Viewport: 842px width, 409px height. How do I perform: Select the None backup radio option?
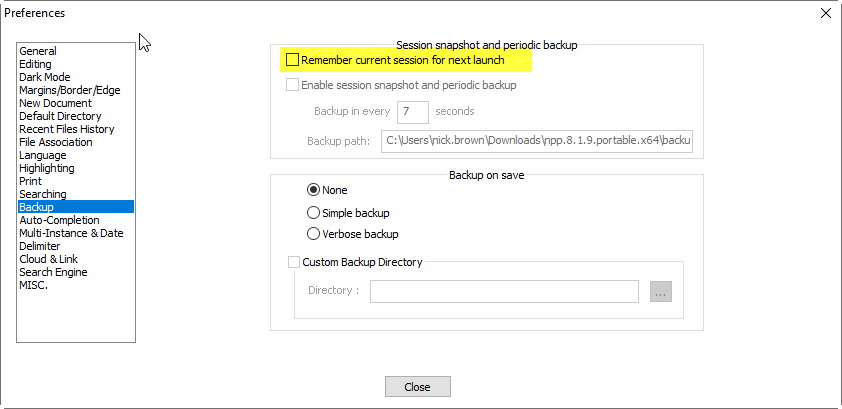313,190
